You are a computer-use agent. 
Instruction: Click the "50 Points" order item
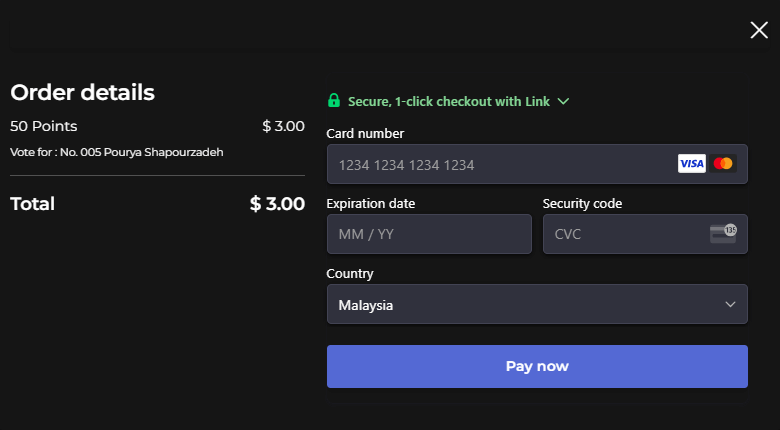[44, 126]
